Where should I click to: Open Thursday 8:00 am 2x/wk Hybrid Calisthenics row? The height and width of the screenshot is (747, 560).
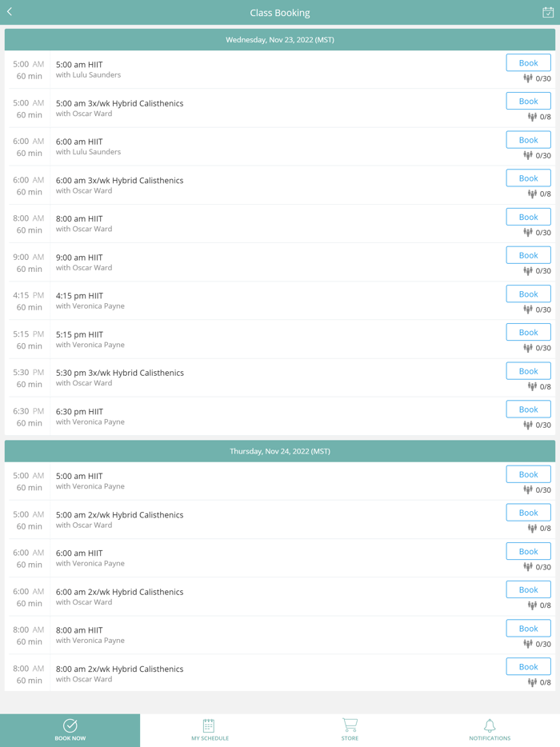(240, 673)
